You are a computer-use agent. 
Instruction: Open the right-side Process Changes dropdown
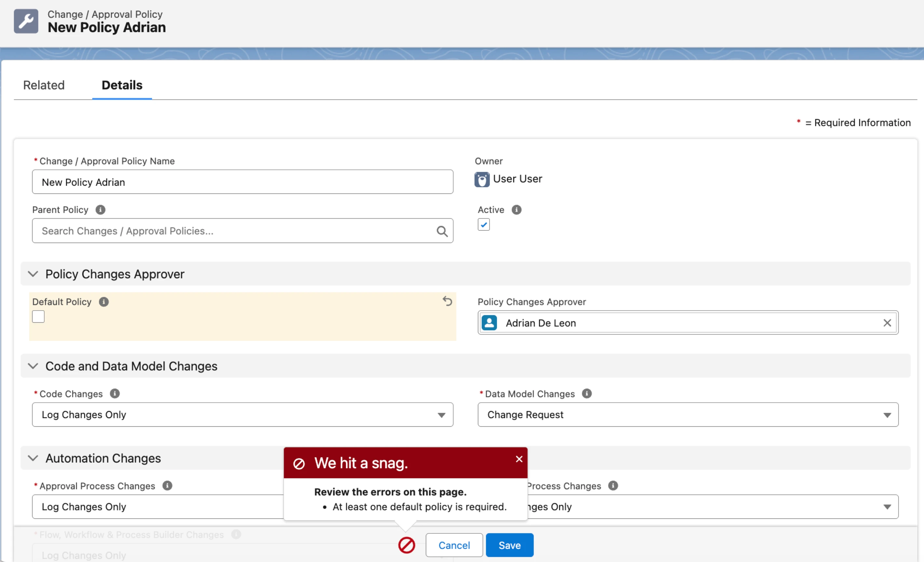tap(713, 507)
